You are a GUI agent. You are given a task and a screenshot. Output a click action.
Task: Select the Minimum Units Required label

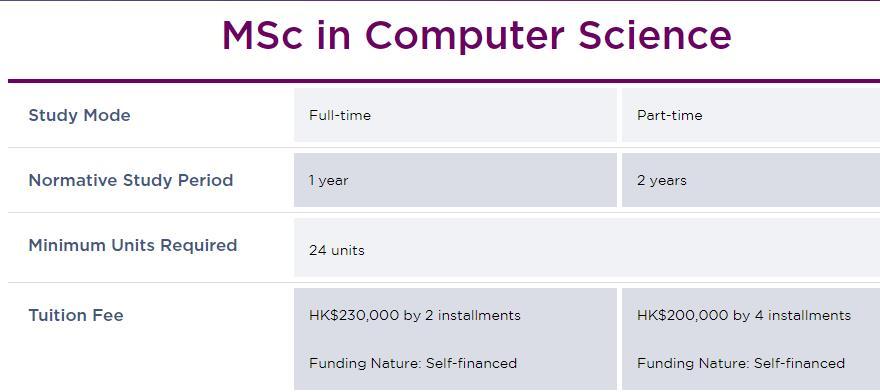click(133, 245)
